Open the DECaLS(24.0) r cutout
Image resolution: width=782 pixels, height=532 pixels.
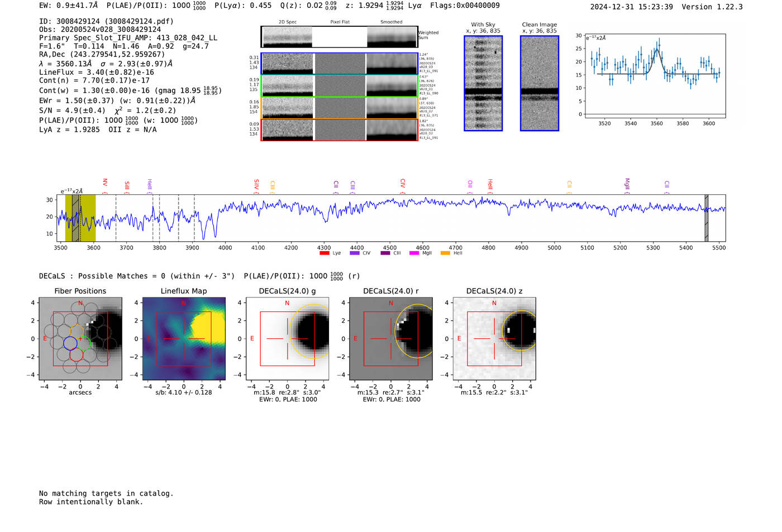point(390,339)
